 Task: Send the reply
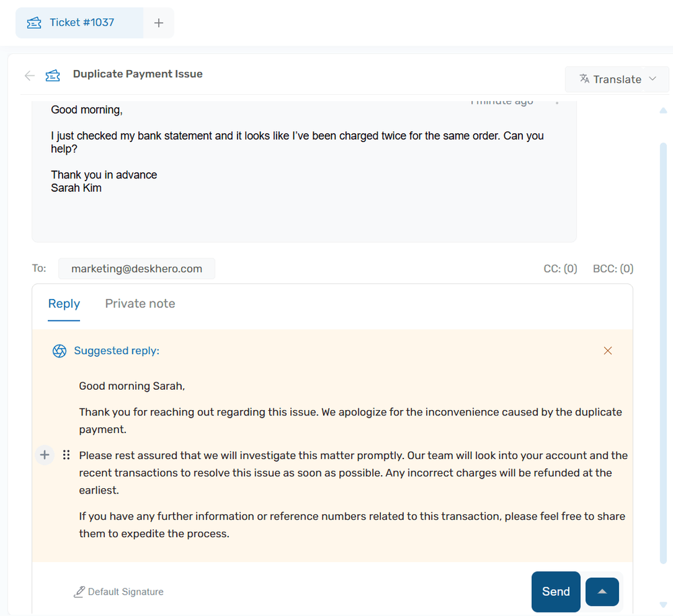555,592
